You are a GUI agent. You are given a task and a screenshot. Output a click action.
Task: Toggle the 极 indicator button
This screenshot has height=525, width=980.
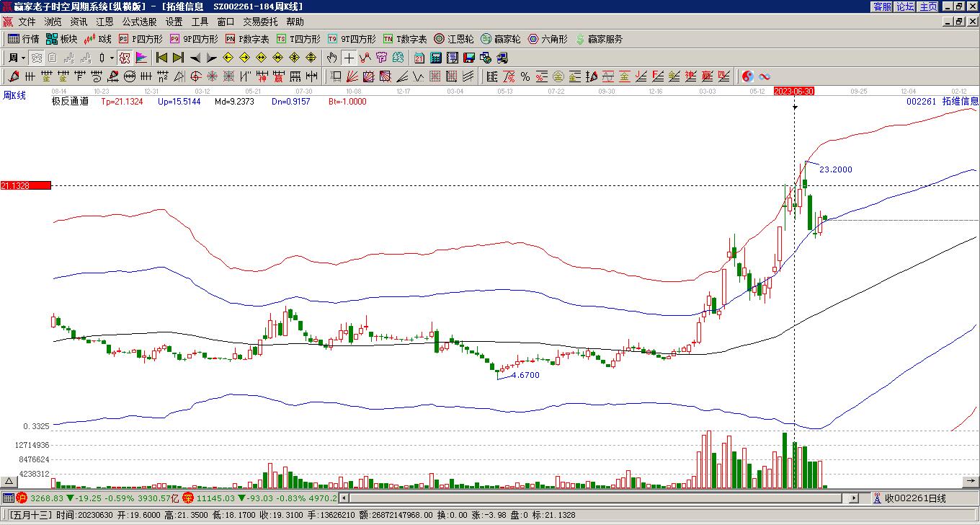(124, 58)
